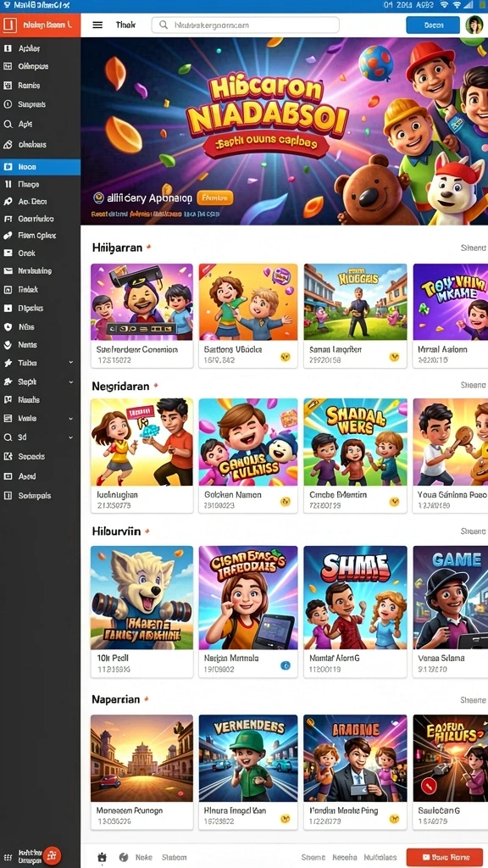Expand the Maale sidebar chevron
The width and height of the screenshot is (488, 868).
pos(71,419)
